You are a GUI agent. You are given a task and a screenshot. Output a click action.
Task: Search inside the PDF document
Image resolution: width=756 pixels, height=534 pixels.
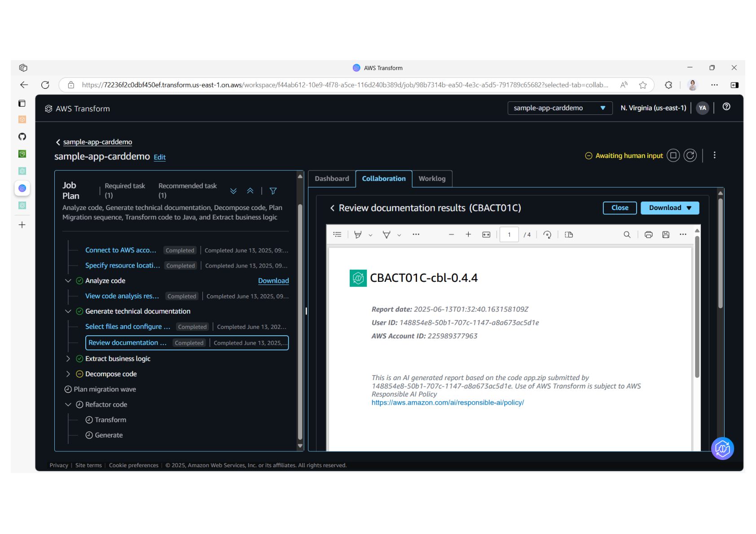tap(627, 235)
